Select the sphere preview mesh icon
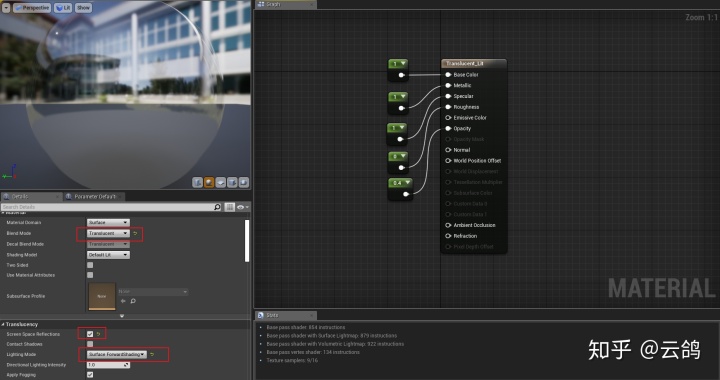Image resolution: width=720 pixels, height=380 pixels. point(209,183)
